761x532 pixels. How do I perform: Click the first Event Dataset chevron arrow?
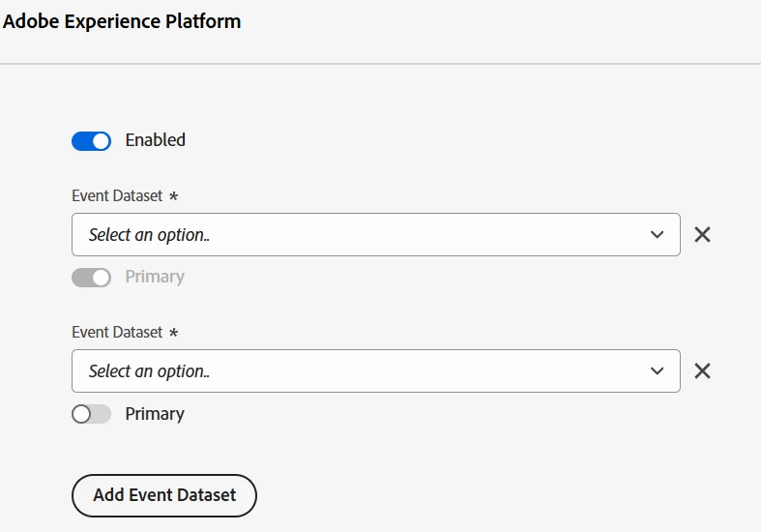[658, 235]
